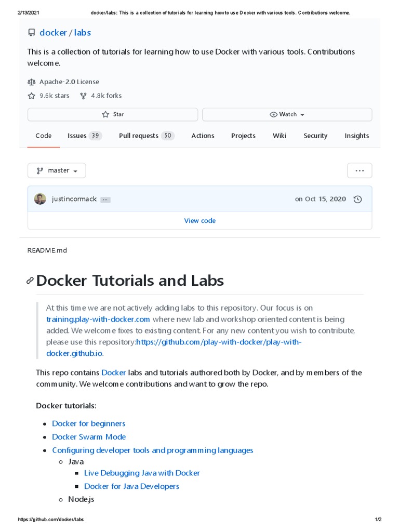
Task: Go to the docker organization page
Action: [53, 33]
